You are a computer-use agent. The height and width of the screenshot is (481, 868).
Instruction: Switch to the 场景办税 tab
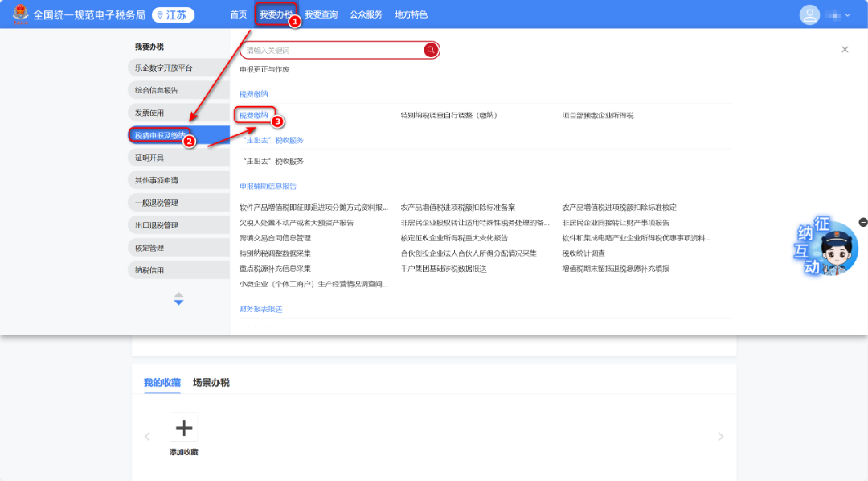[211, 382]
